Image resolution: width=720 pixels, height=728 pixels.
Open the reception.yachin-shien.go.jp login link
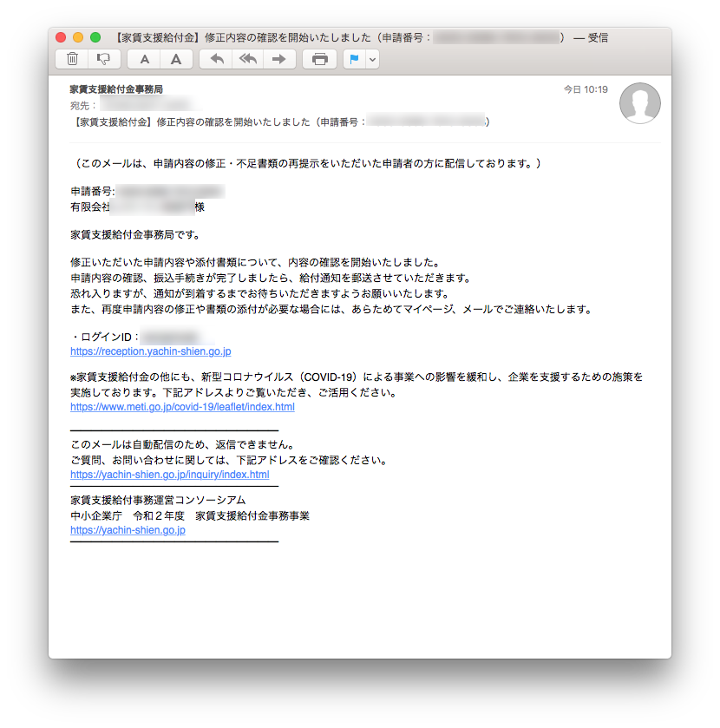150,351
